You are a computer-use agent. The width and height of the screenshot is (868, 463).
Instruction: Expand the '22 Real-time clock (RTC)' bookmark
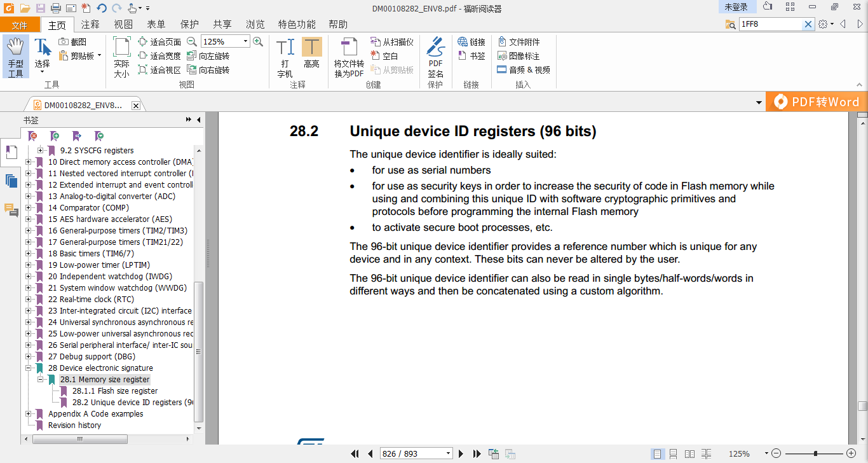coord(27,299)
